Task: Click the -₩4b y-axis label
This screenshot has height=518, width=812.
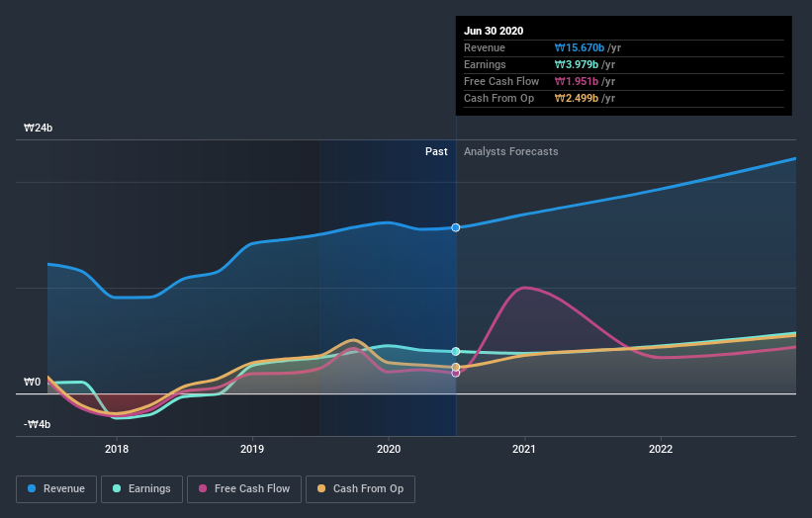Action: [37, 424]
